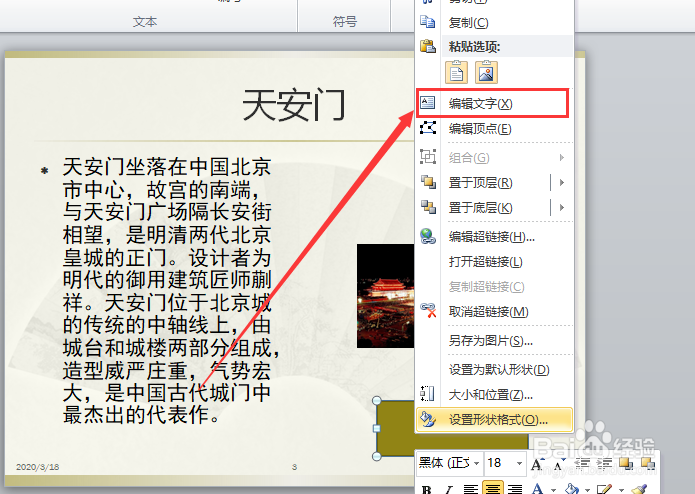Choose 打开超链接(L) open hyperlink
The image size is (695, 494).
click(x=494, y=262)
